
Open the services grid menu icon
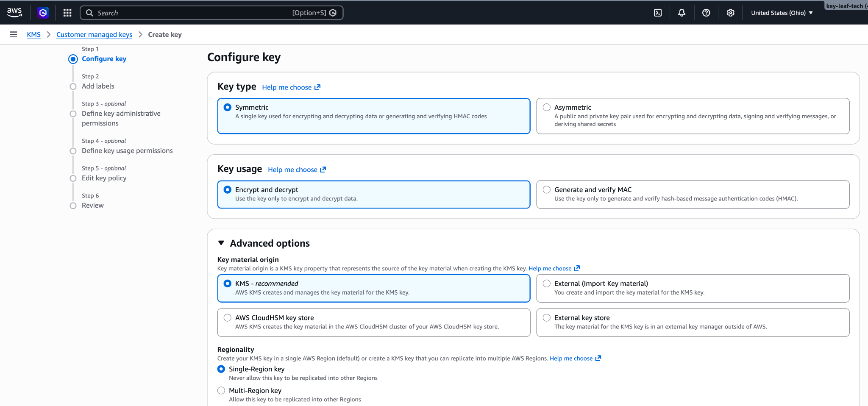point(67,13)
